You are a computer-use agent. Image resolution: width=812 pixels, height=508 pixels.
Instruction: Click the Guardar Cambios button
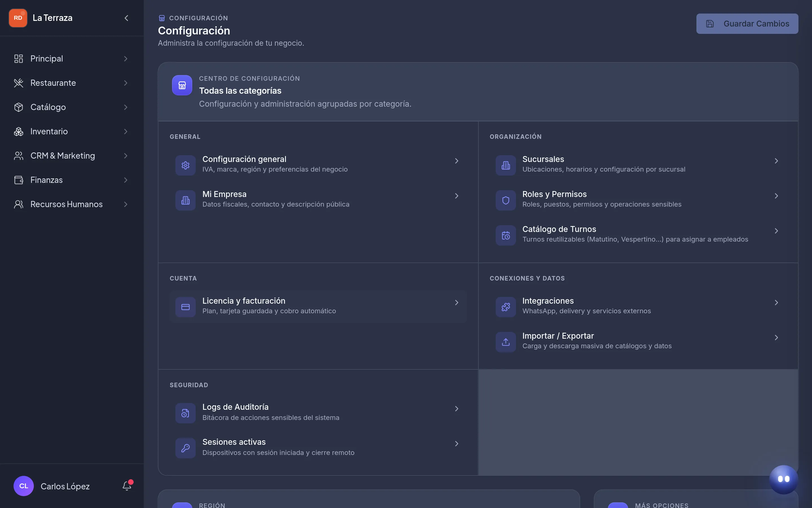click(x=747, y=23)
